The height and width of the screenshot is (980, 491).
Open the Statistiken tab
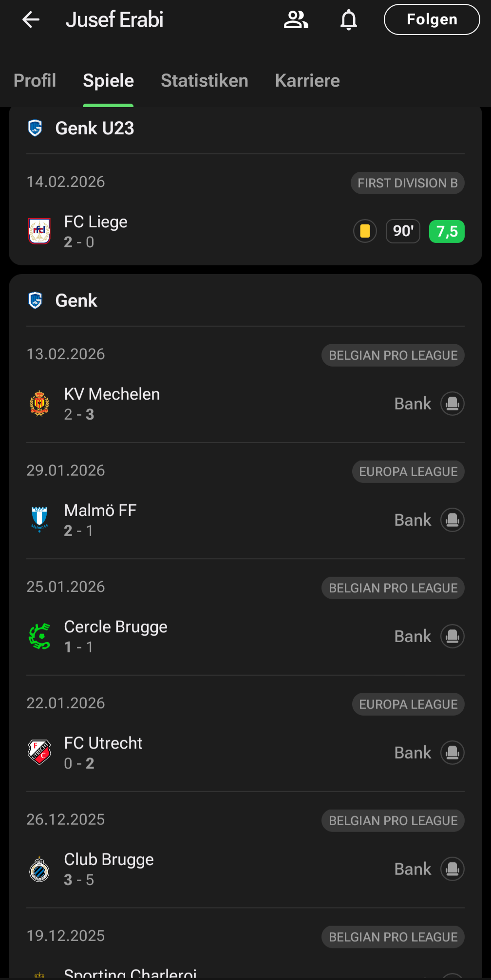click(x=204, y=80)
